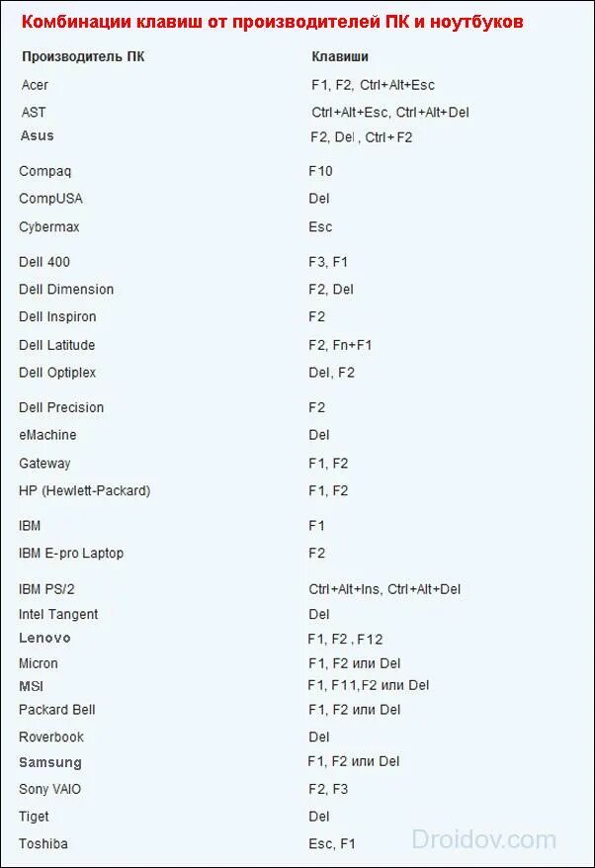
Task: Click the Sony VAIO entry
Action: point(49,789)
